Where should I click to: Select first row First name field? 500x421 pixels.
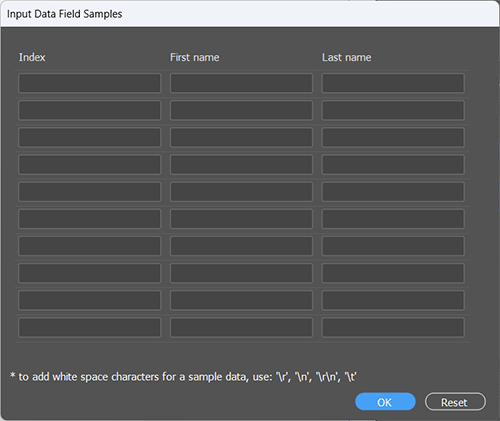pyautogui.click(x=241, y=83)
